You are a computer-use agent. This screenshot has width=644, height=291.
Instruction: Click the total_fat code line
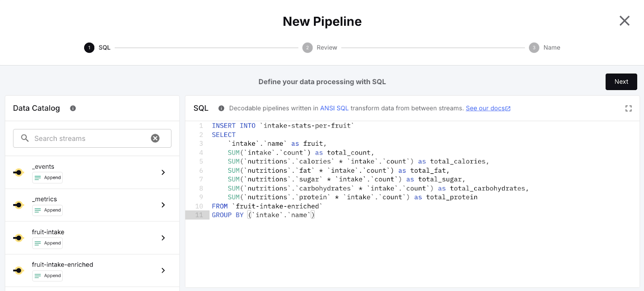click(x=339, y=170)
